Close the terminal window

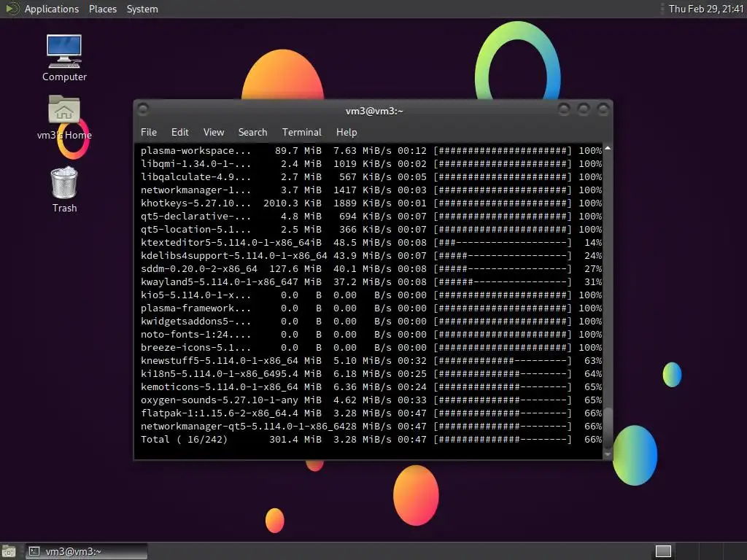tap(603, 109)
